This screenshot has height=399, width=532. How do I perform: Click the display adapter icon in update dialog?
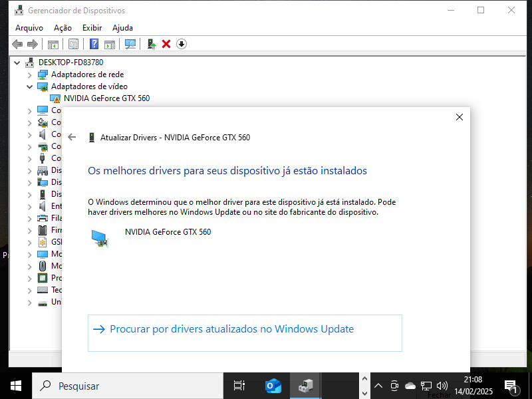click(x=100, y=239)
